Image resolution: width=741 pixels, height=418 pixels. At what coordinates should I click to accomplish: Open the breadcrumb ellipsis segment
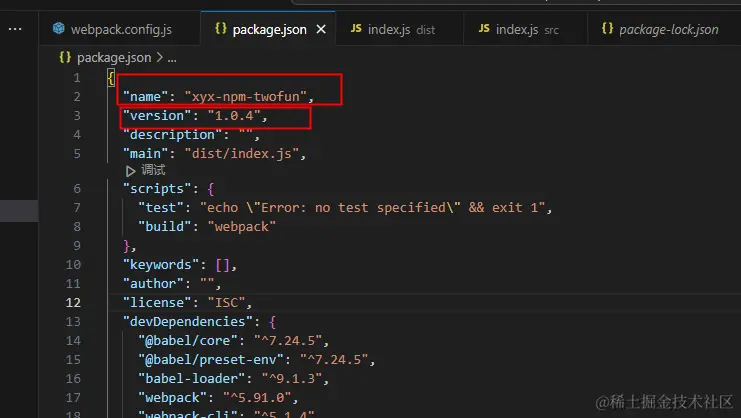[172, 59]
